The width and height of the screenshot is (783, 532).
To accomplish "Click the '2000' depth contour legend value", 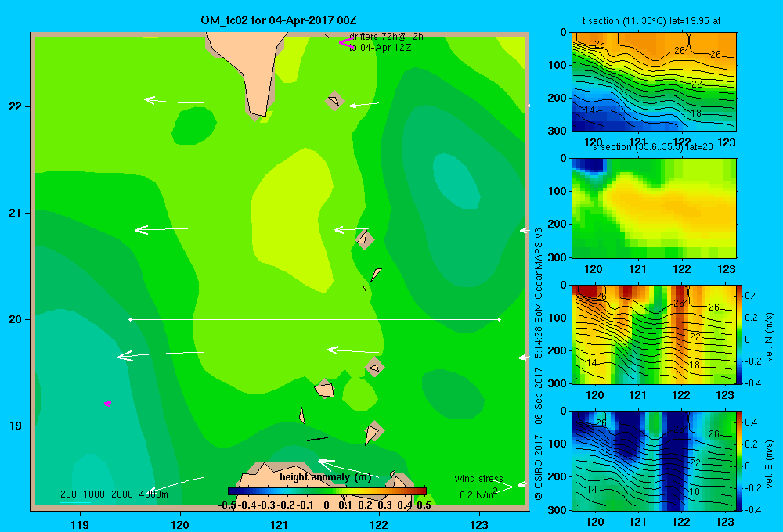I will click(x=122, y=494).
